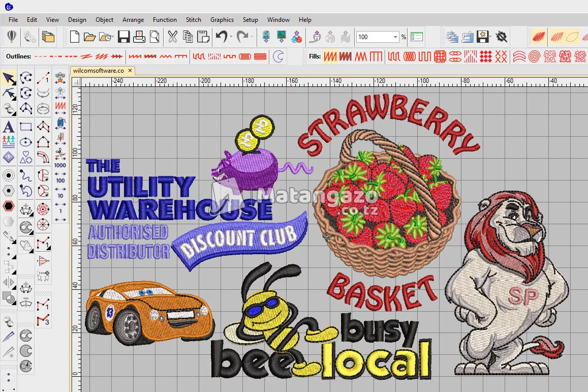Pick the Reshape Object tool

pos(9,93)
